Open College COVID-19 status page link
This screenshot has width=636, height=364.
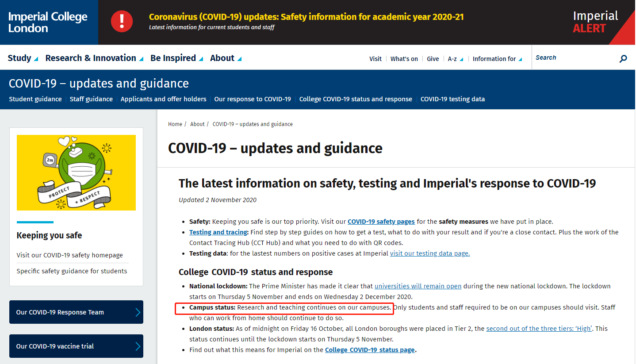click(x=370, y=350)
